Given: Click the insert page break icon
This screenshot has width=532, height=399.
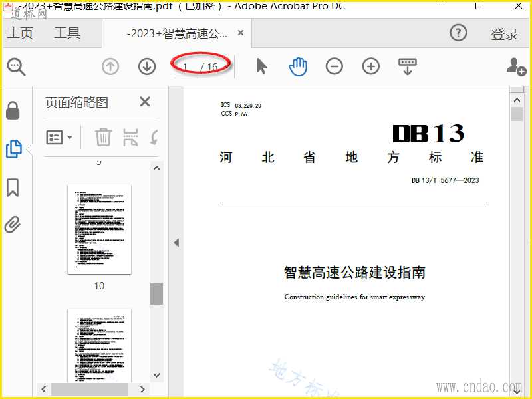Looking at the screenshot, I should click(x=130, y=138).
